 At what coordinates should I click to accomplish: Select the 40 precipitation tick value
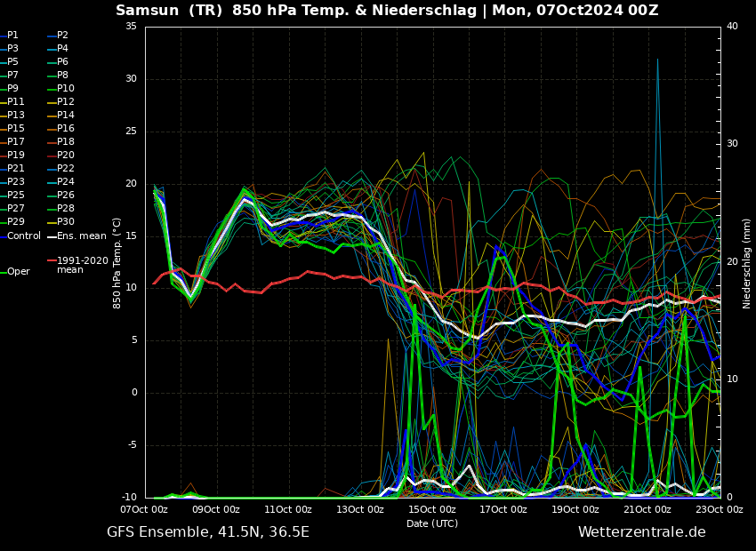(x=732, y=26)
